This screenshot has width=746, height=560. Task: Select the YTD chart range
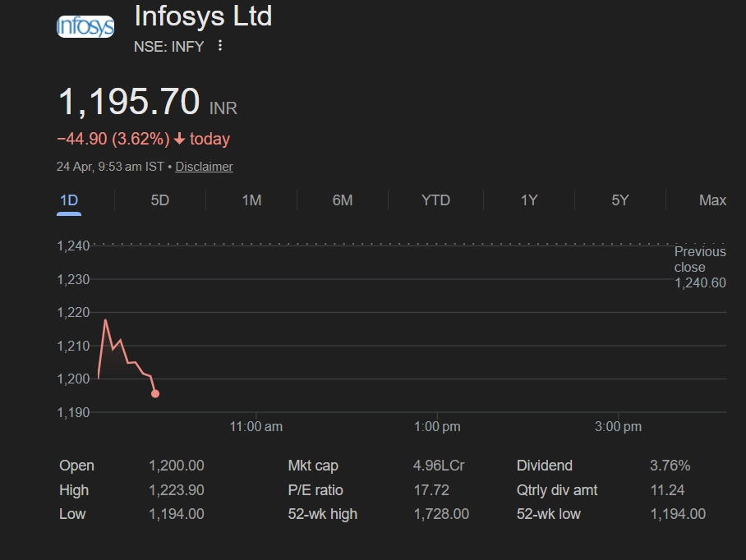tap(435, 200)
